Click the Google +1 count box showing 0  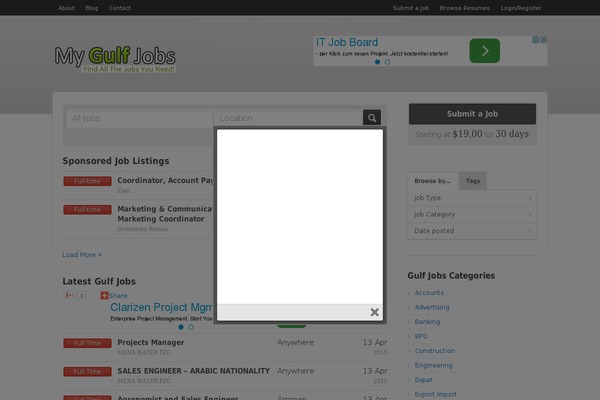click(x=82, y=295)
